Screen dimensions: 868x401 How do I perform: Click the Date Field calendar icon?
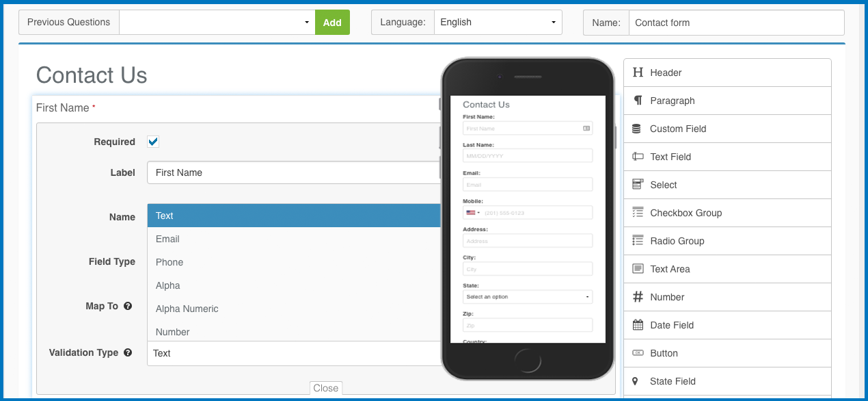point(638,325)
